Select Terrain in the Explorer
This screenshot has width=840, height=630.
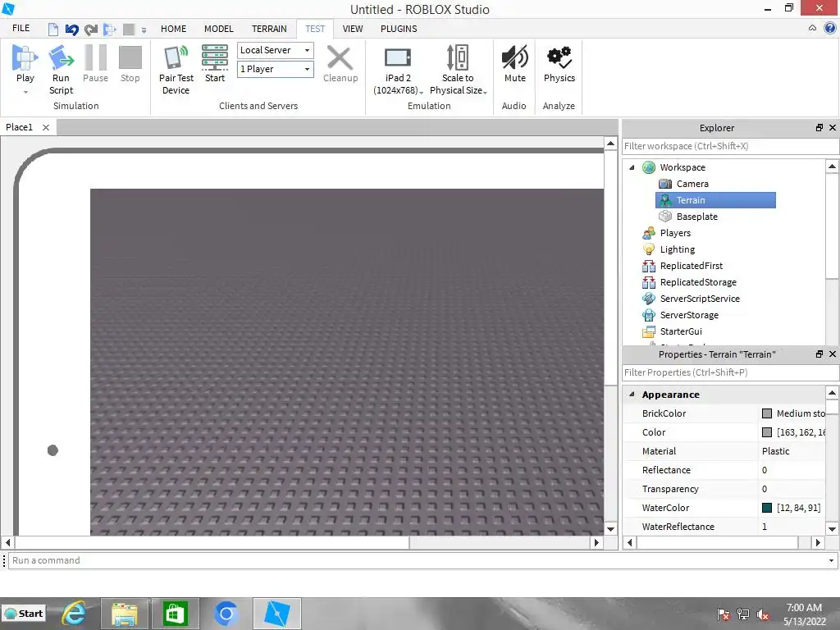tap(715, 200)
